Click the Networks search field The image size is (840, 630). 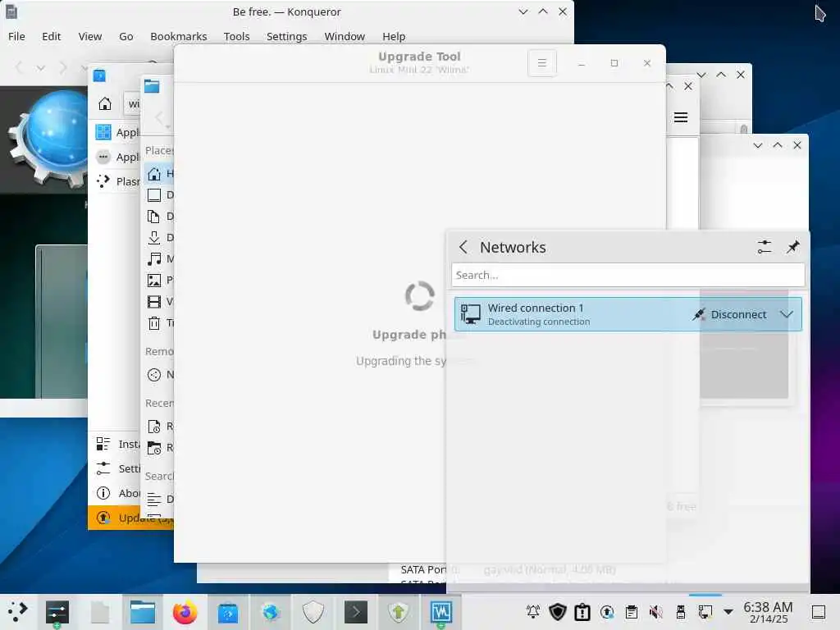pyautogui.click(x=628, y=276)
